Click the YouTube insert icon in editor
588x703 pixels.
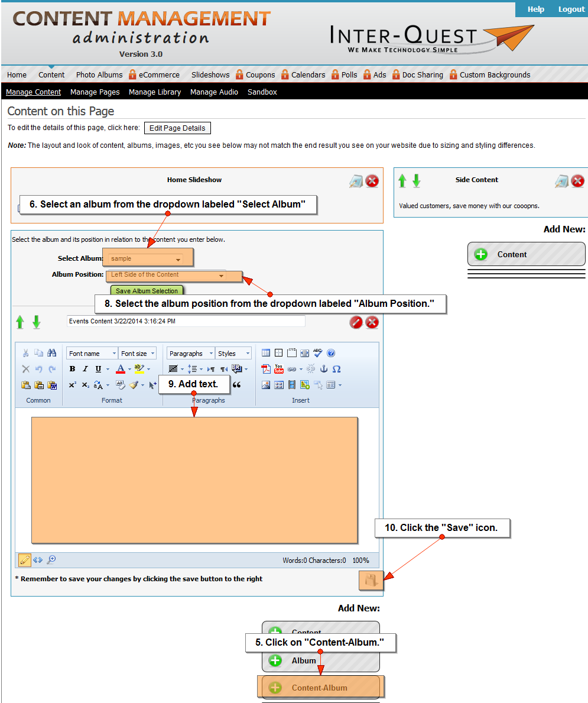278,369
